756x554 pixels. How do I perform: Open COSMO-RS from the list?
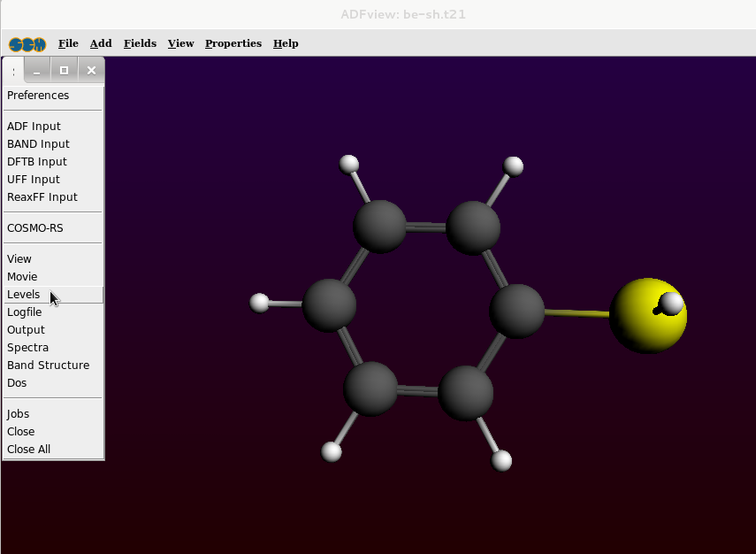pos(35,228)
